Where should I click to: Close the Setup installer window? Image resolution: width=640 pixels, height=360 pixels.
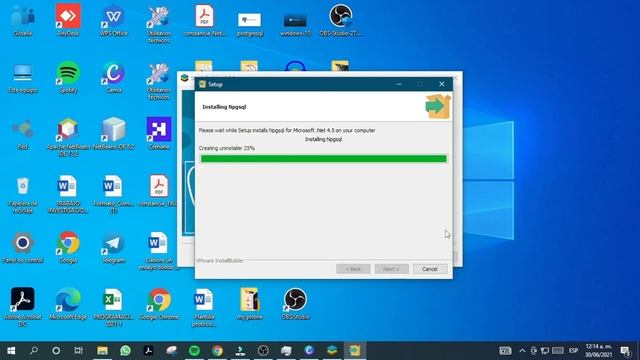442,84
